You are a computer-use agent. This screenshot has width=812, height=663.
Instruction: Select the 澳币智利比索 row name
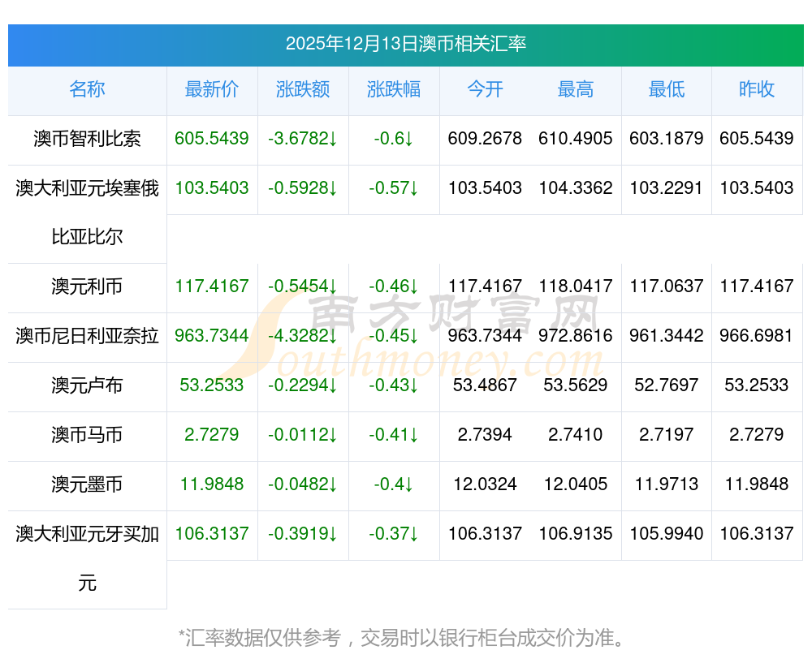(x=87, y=139)
